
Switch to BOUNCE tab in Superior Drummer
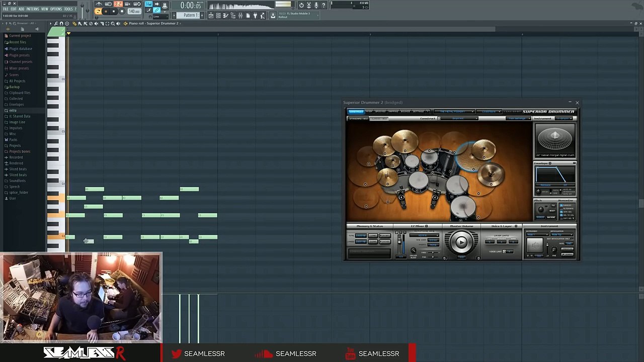[405, 112]
